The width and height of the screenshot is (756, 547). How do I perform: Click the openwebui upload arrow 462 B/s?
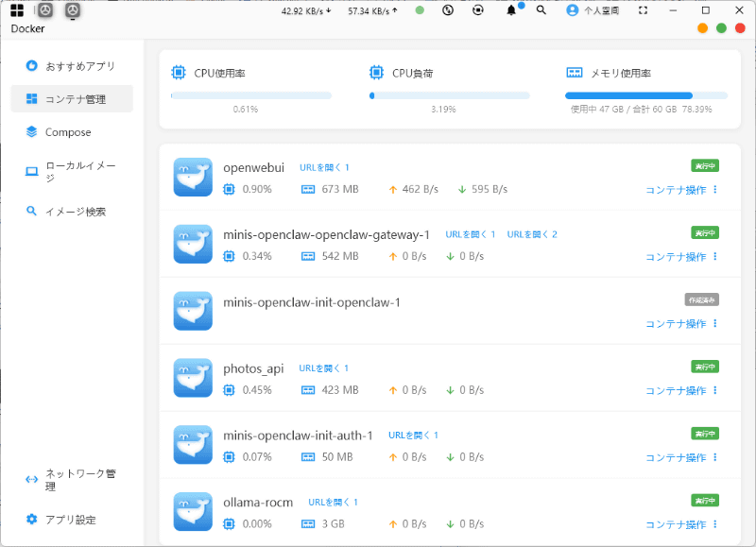(x=393, y=190)
